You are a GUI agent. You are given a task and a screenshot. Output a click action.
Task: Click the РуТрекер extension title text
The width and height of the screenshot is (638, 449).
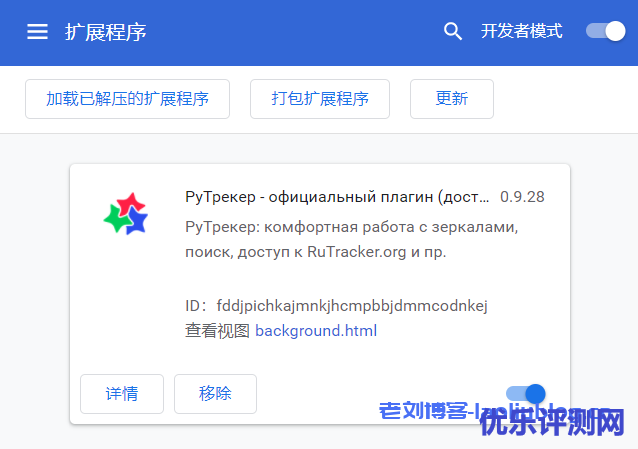337,197
